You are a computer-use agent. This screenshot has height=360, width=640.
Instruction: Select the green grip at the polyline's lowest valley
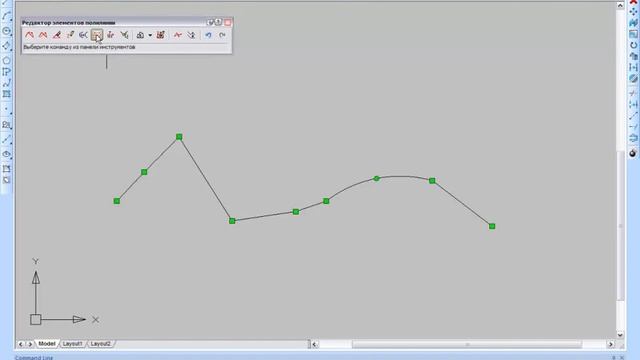coord(232,221)
